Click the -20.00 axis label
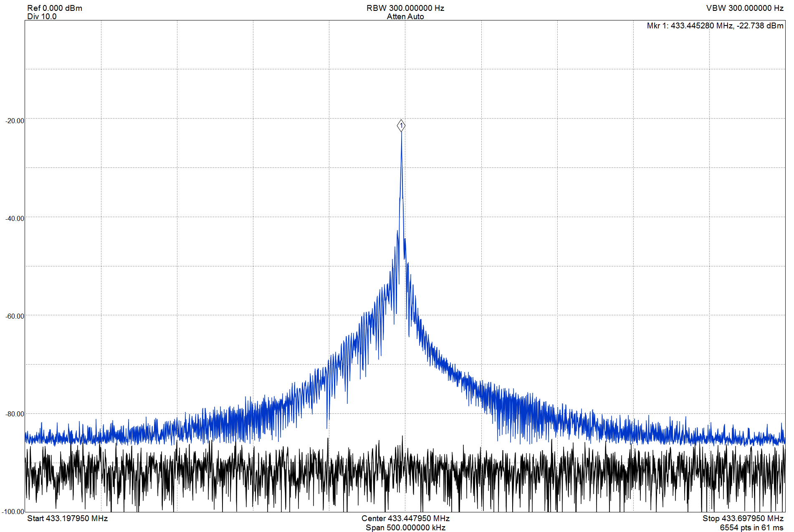This screenshot has width=794, height=532. coord(15,121)
